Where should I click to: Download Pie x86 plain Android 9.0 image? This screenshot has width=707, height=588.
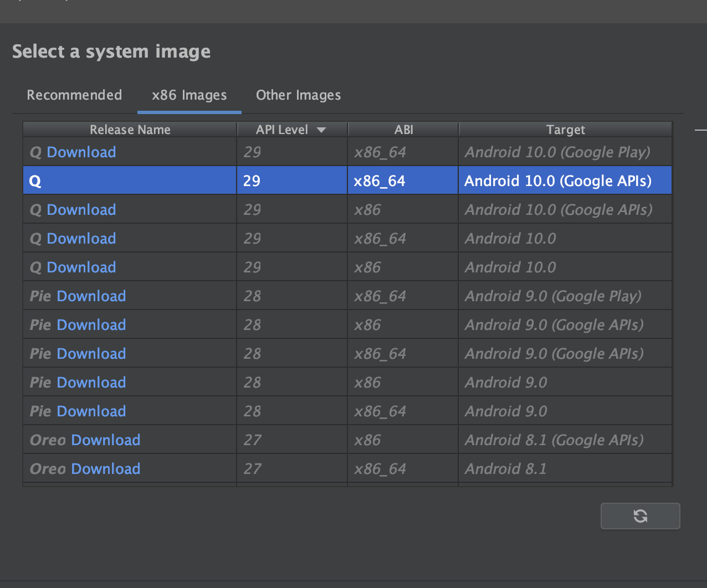(x=91, y=383)
